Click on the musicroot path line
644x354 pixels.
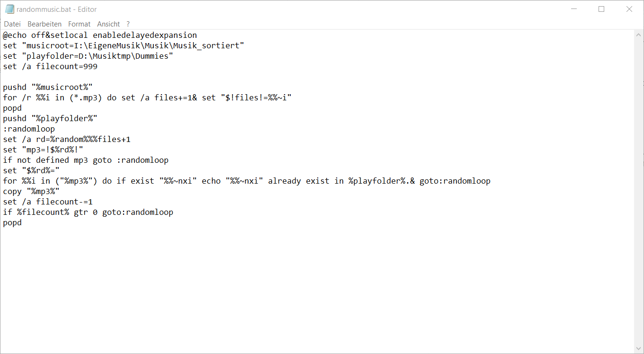tap(123, 45)
